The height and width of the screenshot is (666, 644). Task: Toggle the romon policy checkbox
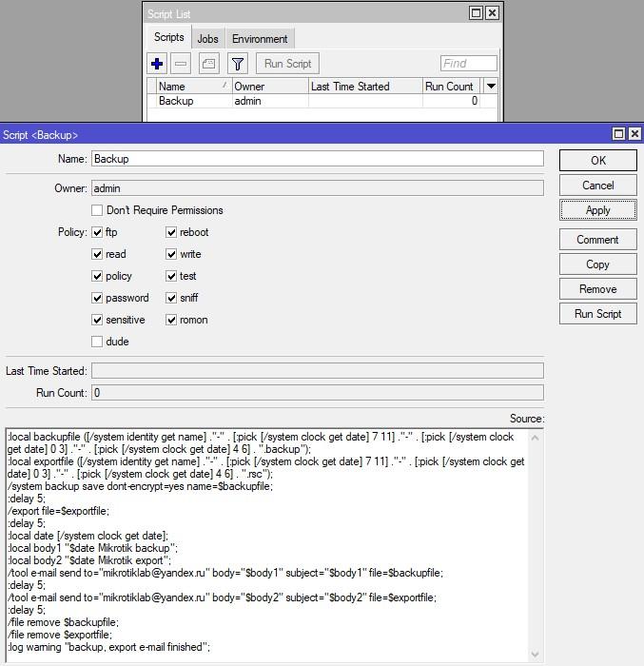(171, 320)
